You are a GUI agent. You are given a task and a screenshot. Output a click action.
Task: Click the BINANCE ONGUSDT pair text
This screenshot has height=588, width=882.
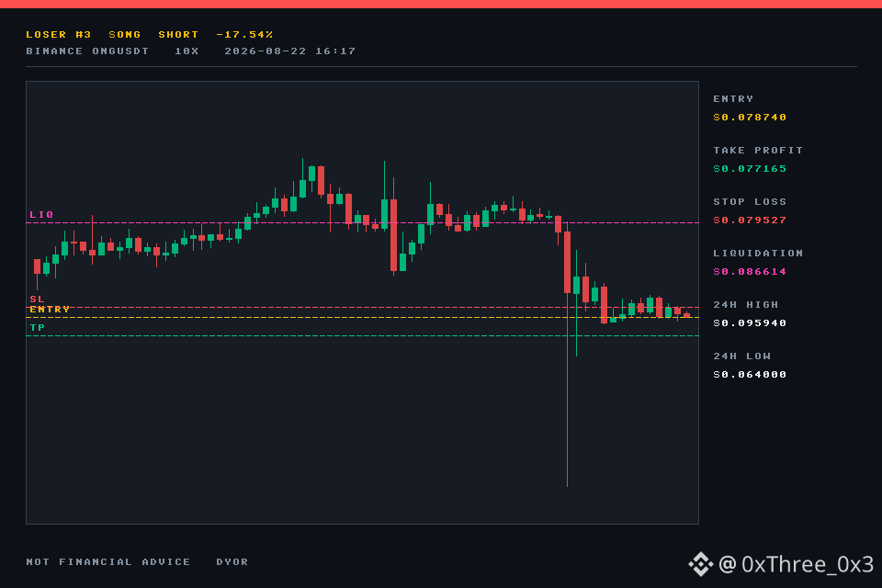87,51
